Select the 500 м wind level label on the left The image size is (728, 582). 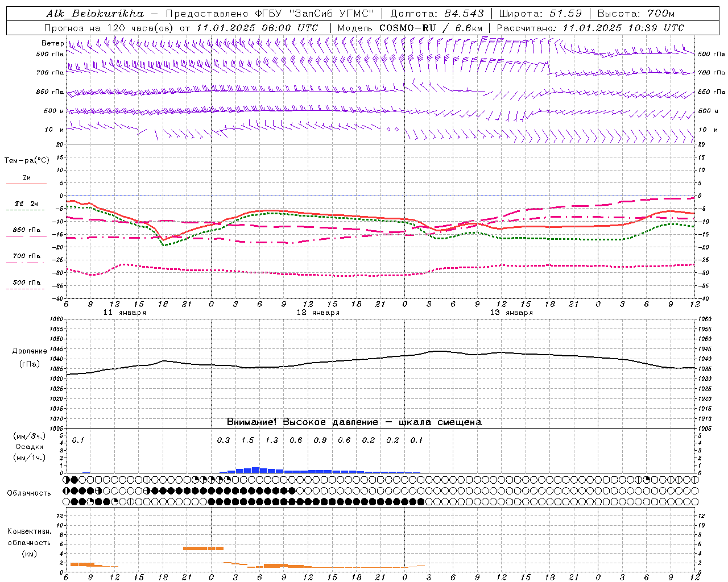pos(55,111)
